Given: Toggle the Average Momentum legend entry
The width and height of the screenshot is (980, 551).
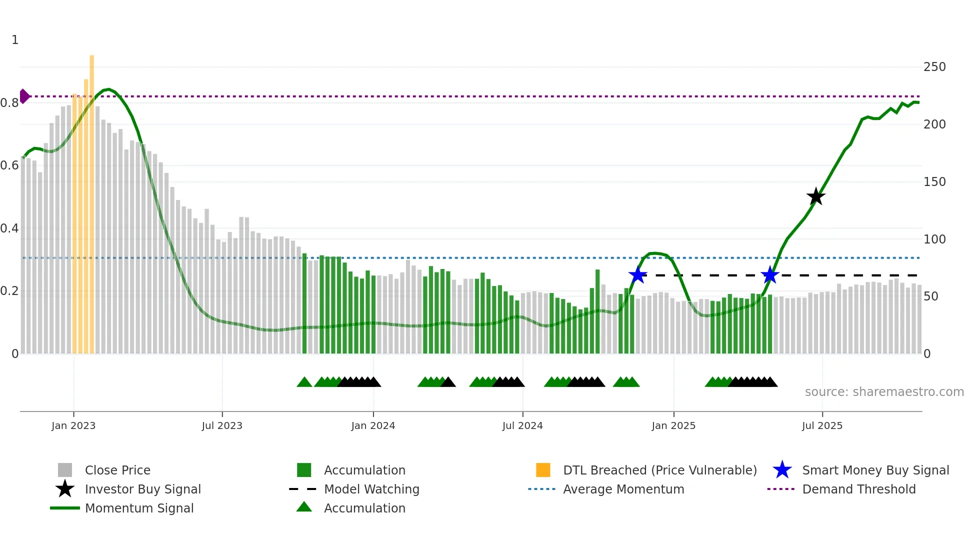Looking at the screenshot, I should coord(623,489).
